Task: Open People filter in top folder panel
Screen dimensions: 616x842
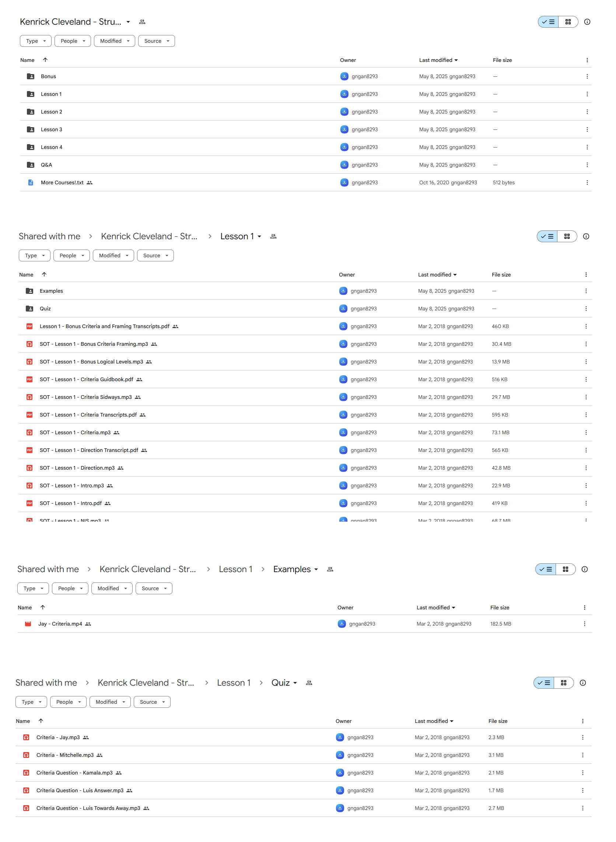Action: coord(73,41)
